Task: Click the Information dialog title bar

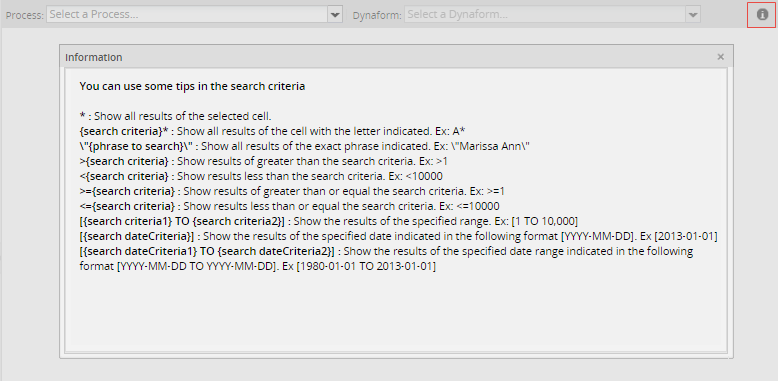Action: coord(396,57)
